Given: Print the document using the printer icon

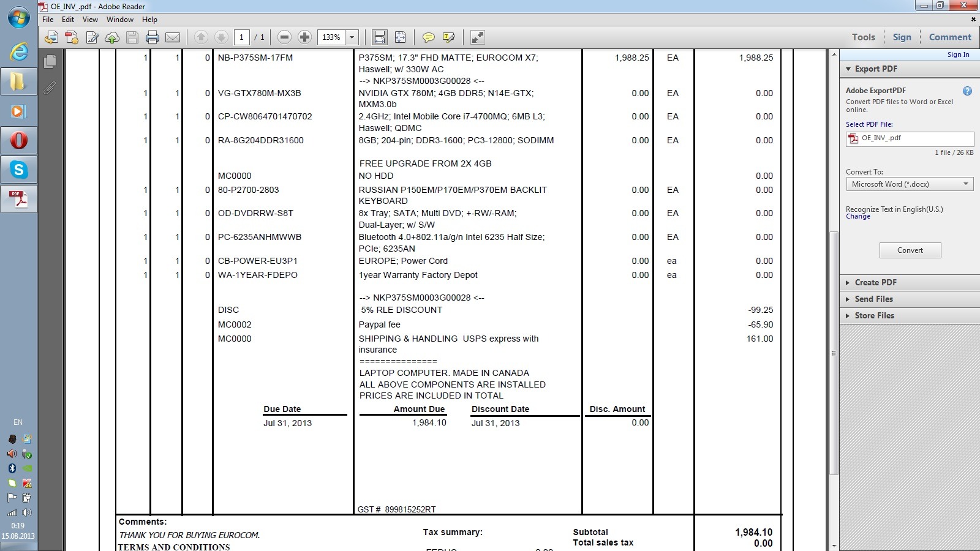Looking at the screenshot, I should (x=153, y=37).
